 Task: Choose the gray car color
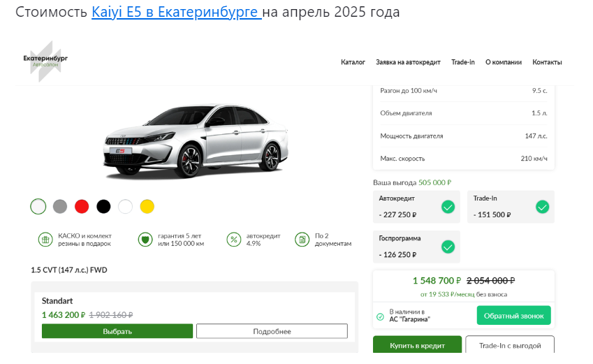point(60,207)
